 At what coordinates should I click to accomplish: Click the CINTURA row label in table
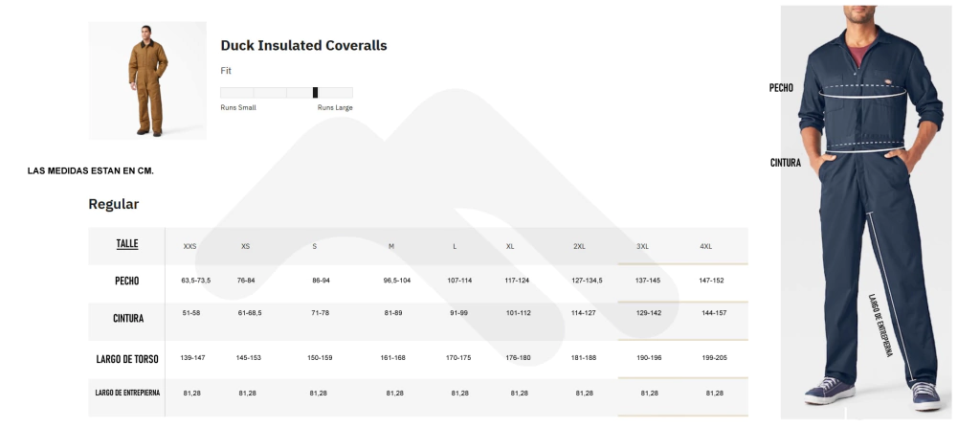click(128, 319)
